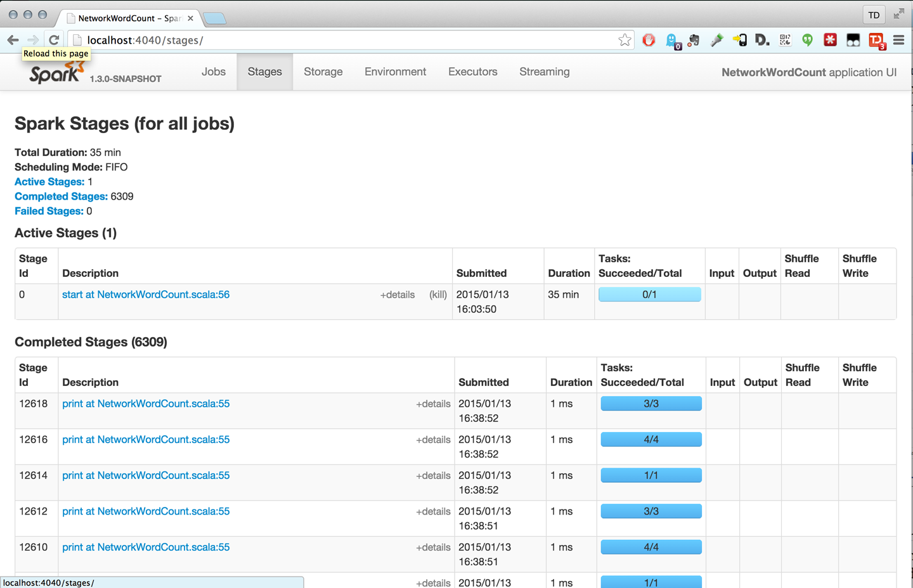Switch to the Stages tab

(265, 72)
